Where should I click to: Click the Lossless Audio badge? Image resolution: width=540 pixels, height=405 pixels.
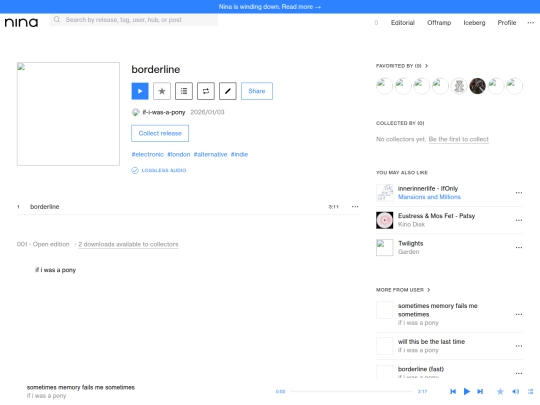click(x=159, y=170)
